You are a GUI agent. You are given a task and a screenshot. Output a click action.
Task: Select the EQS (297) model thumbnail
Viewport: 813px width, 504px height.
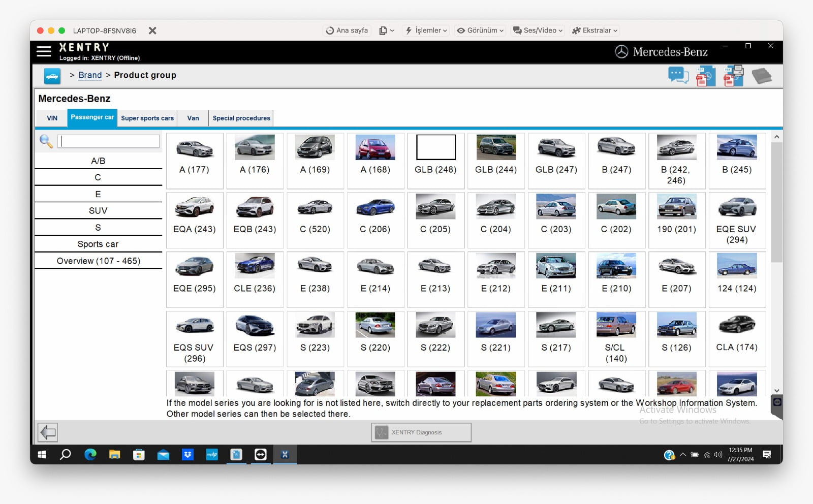pyautogui.click(x=255, y=338)
